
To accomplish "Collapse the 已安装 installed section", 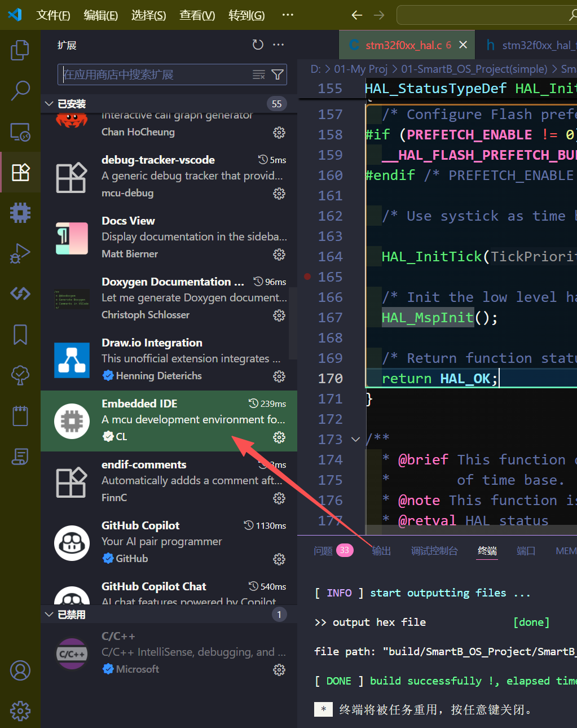I will [49, 104].
